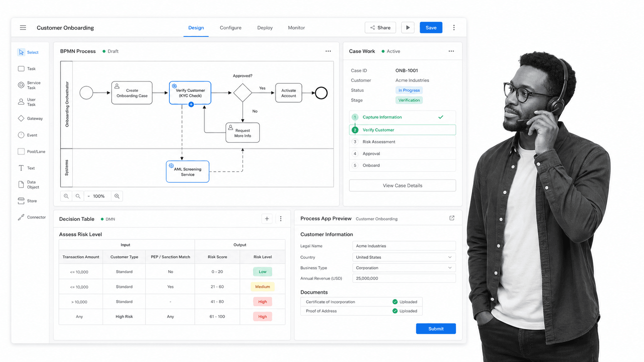Click the Activate Account task node
Viewport: 644px width, 362px height.
[x=288, y=93]
